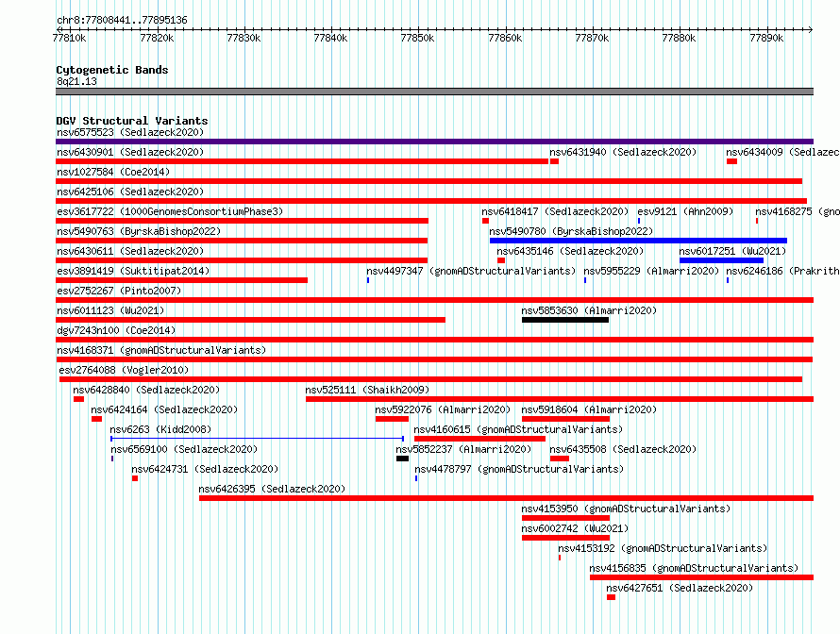Click nsv4168275 variant label
840x634 pixels.
coord(798,211)
